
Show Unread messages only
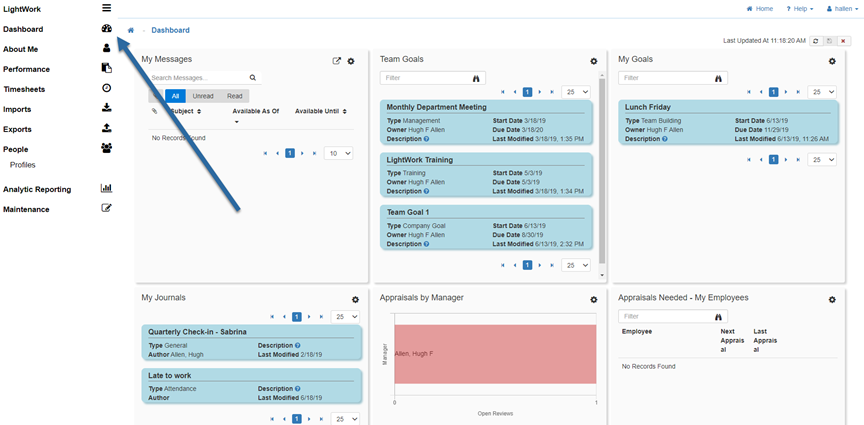[202, 96]
